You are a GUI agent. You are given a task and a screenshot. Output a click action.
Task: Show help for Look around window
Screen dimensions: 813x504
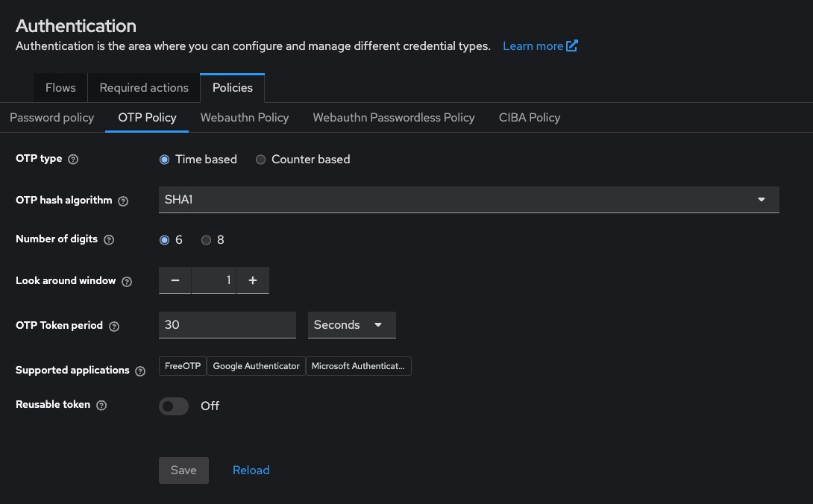point(127,282)
